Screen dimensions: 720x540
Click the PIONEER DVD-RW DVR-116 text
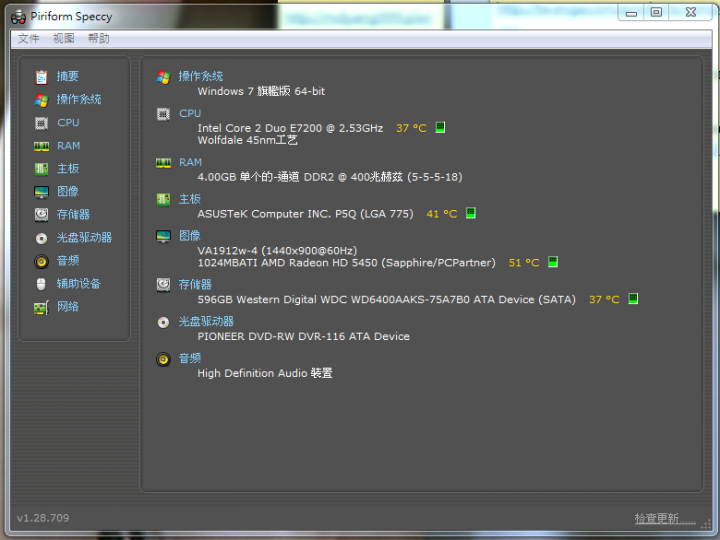pos(304,337)
